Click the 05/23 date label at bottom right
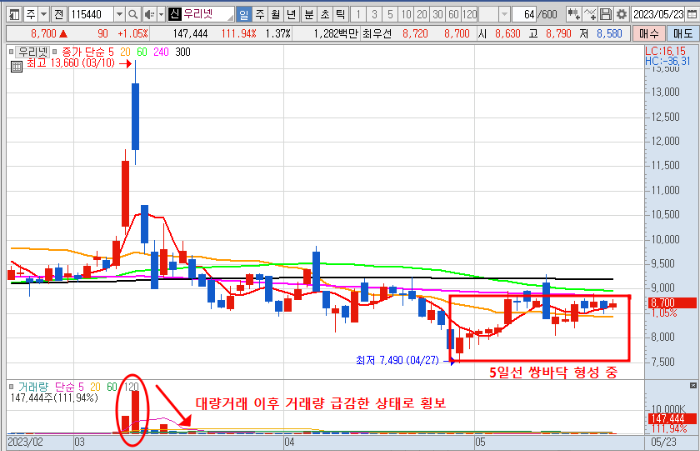Viewport: 700px width, 451px height. pos(663,442)
